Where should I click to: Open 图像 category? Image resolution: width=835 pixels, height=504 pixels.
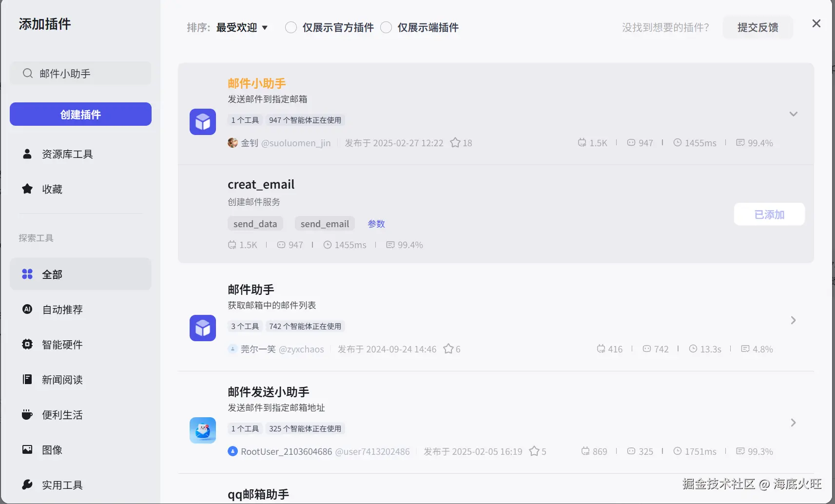pos(80,449)
